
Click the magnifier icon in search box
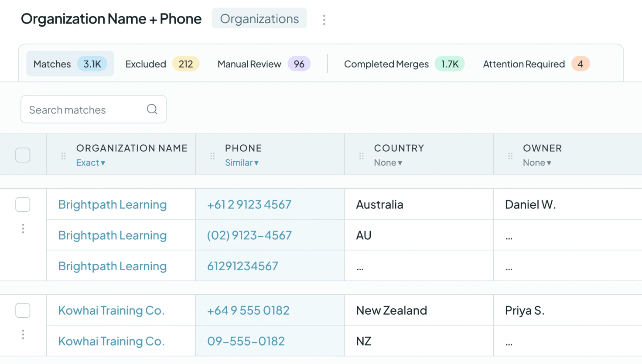[x=152, y=109]
